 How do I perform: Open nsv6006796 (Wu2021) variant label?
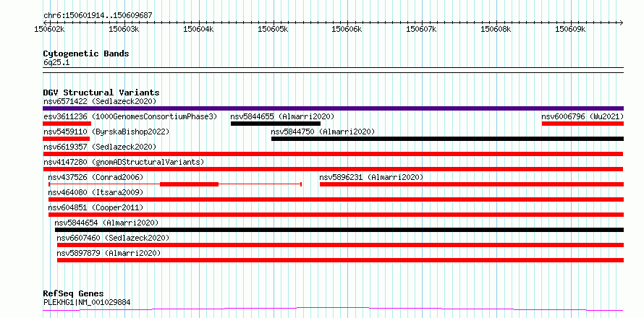pyautogui.click(x=582, y=116)
